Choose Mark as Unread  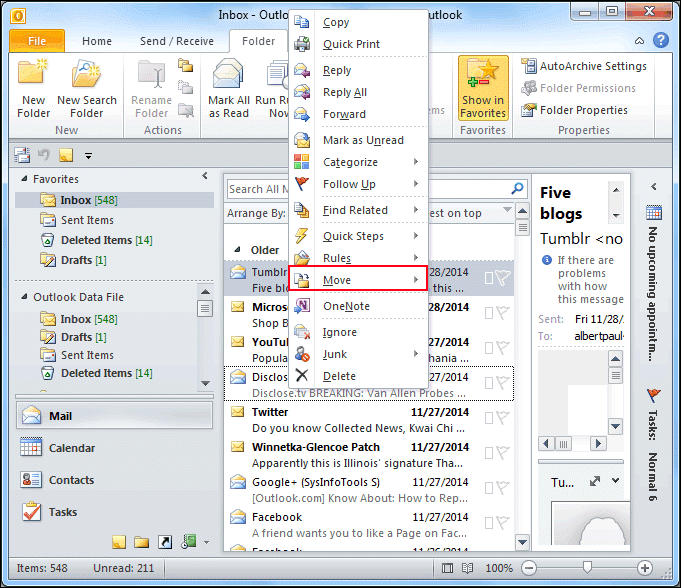pos(359,140)
